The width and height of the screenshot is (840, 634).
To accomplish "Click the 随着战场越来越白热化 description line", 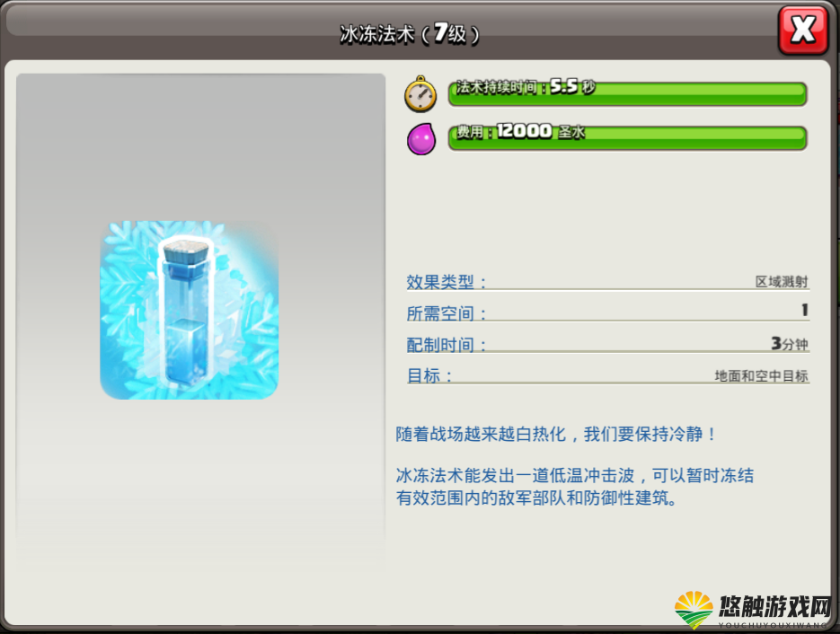I will 555,434.
